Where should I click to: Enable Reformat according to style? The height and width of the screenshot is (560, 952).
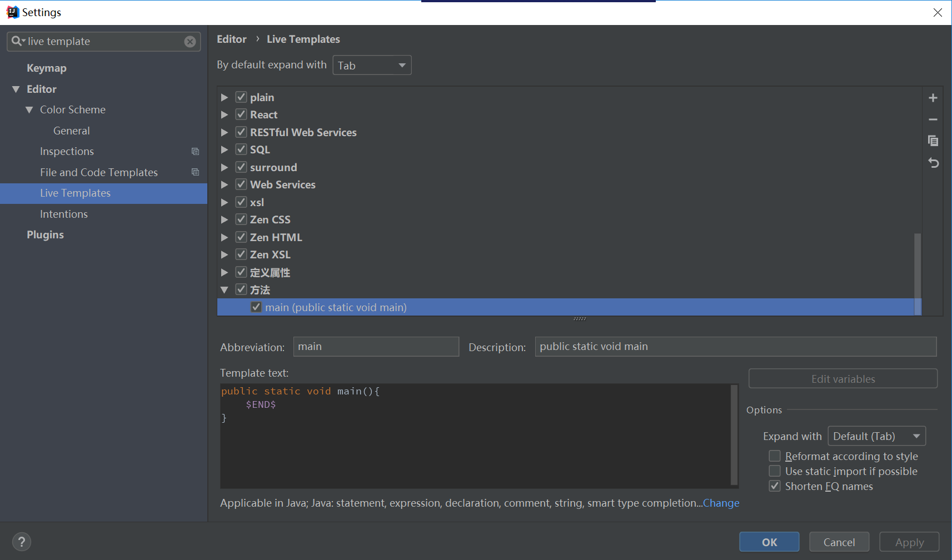coord(774,456)
